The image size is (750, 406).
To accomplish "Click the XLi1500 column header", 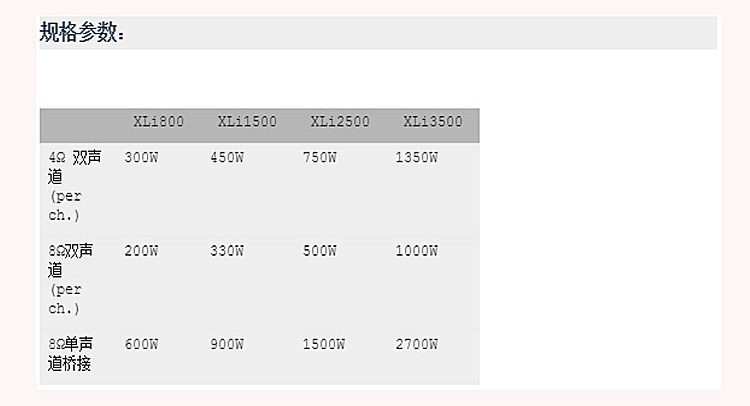I will tap(247, 122).
